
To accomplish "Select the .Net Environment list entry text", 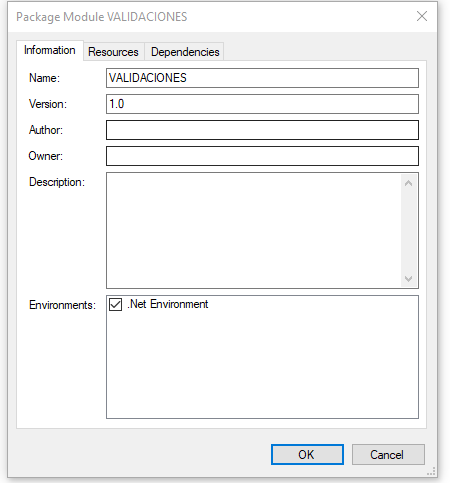I will point(168,304).
